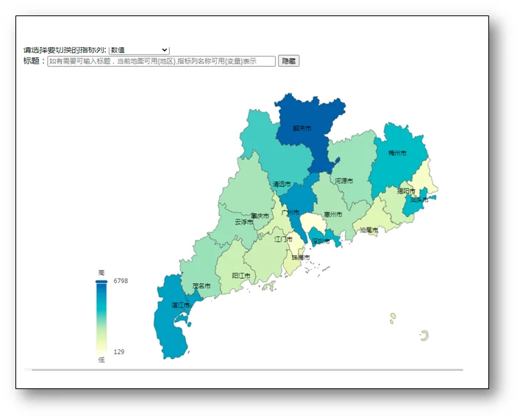
Task: Click the 高 legend label
Action: tap(101, 273)
